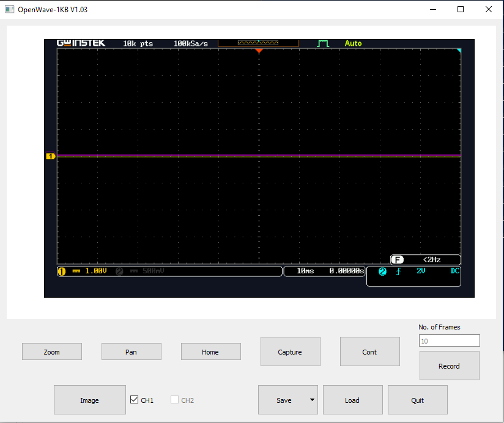
Task: Click the 500mV channel 2 scale value
Action: click(154, 271)
